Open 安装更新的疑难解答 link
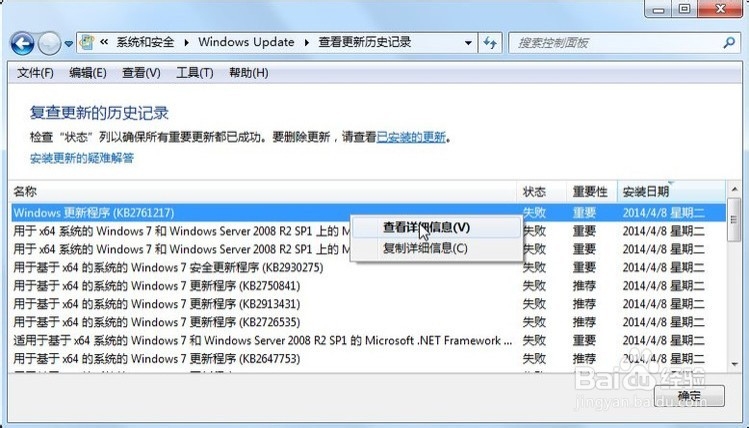Viewport: 749px width, 428px height. [x=82, y=158]
